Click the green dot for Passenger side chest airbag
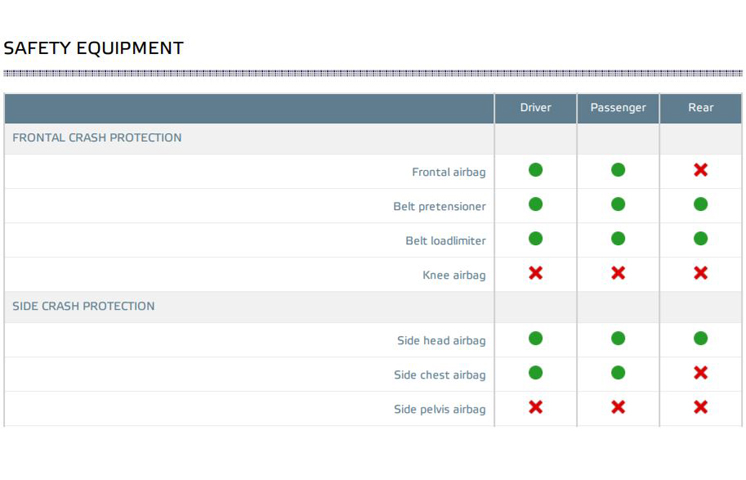Image resolution: width=746 pixels, height=480 pixels. (x=618, y=373)
